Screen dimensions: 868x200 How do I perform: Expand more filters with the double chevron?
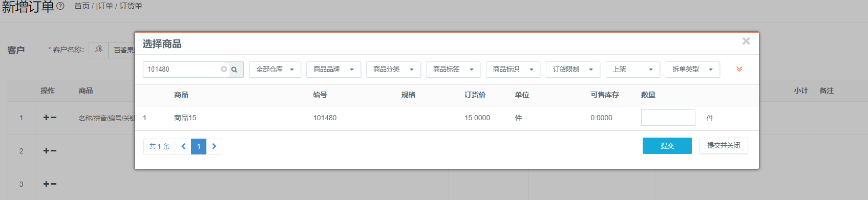pyautogui.click(x=739, y=69)
